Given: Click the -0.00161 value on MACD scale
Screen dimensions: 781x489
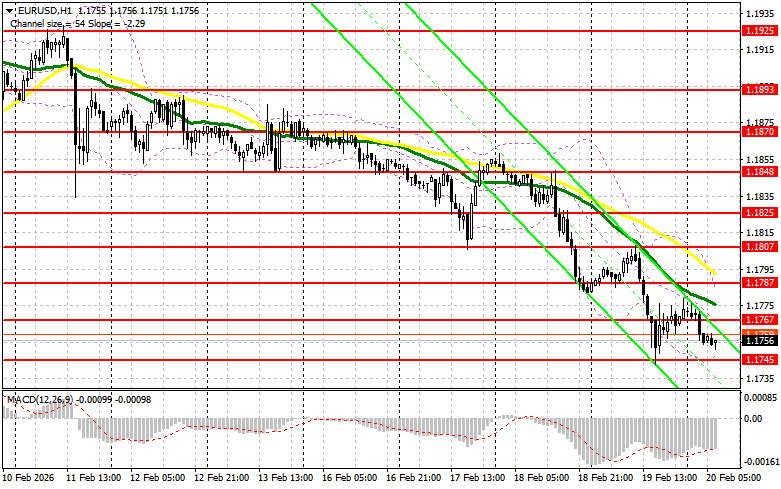Looking at the screenshot, I should tap(762, 462).
